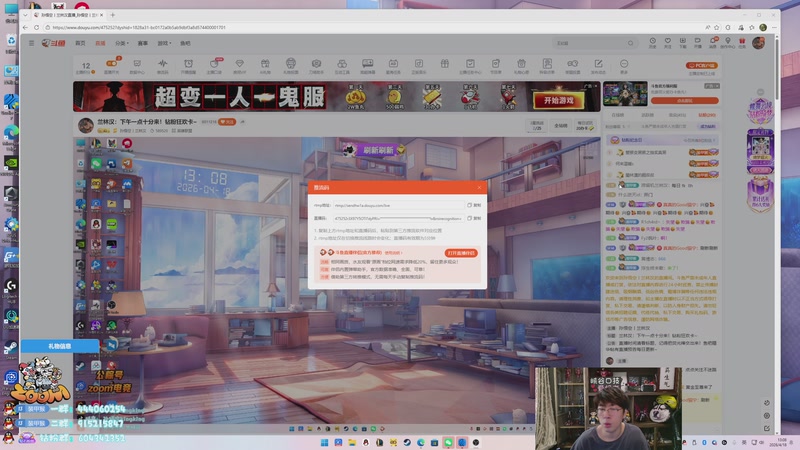Click the orange PC client button
The height and width of the screenshot is (450, 800).
tap(702, 65)
